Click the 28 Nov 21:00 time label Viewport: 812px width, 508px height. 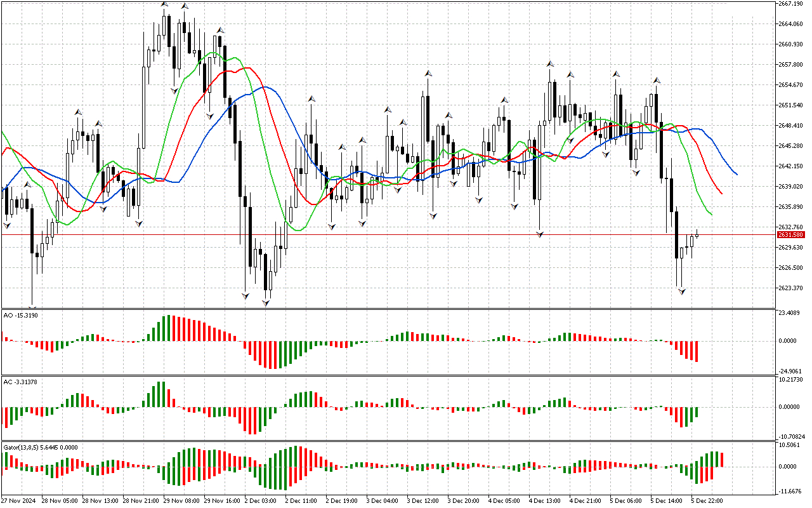pyautogui.click(x=141, y=501)
